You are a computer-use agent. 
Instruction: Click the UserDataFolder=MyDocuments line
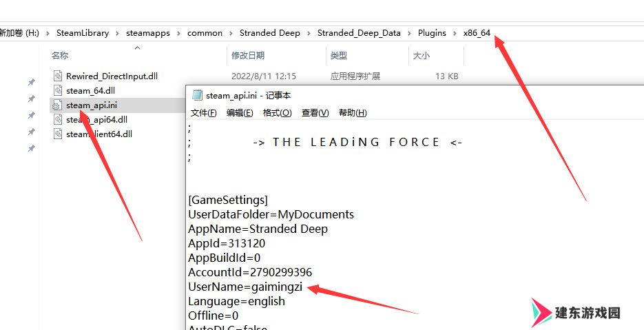[271, 214]
